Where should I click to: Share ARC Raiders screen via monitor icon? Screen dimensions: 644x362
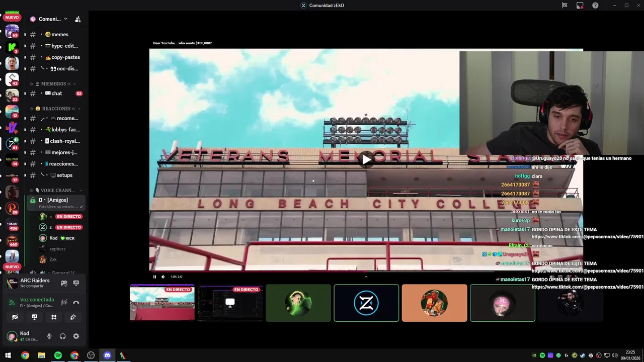click(76, 283)
